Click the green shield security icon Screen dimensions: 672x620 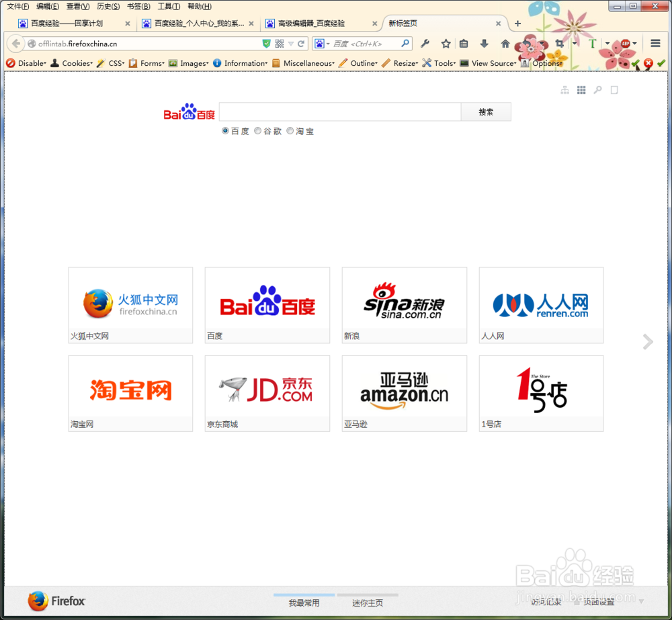(x=267, y=44)
